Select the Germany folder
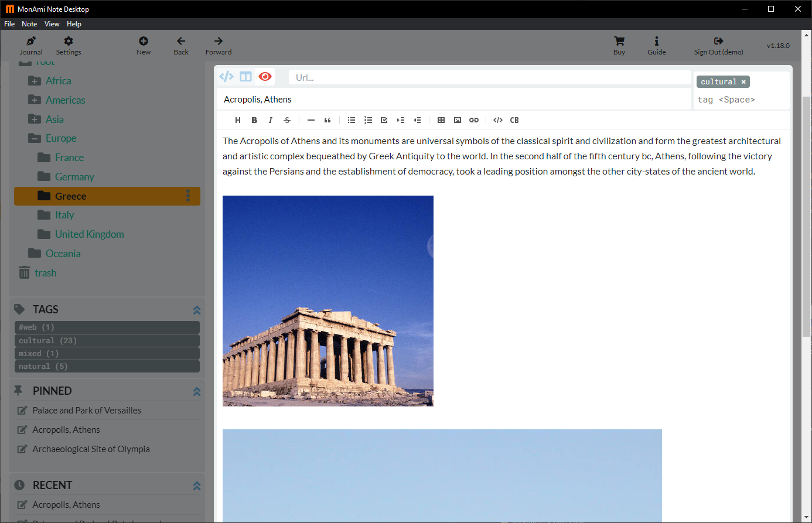Screen dimensions: 812x523 (x=74, y=177)
